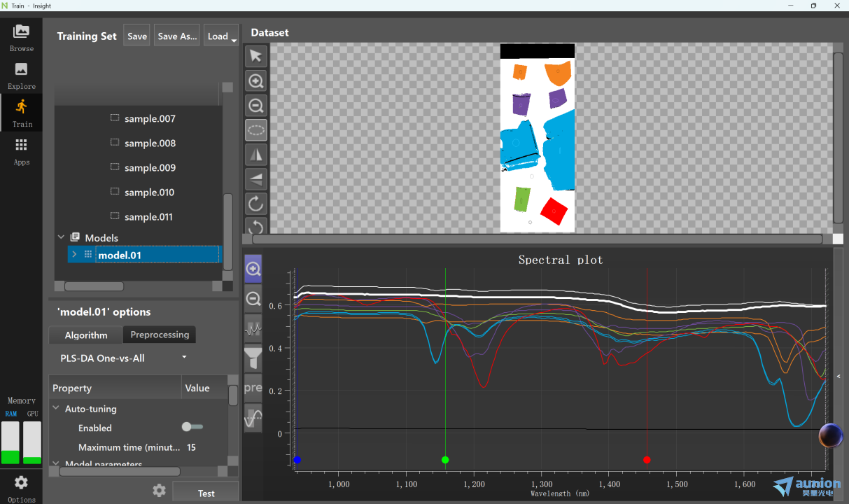Click the sample.010 selection icon
Image resolution: width=849 pixels, height=504 pixels.
pos(115,192)
